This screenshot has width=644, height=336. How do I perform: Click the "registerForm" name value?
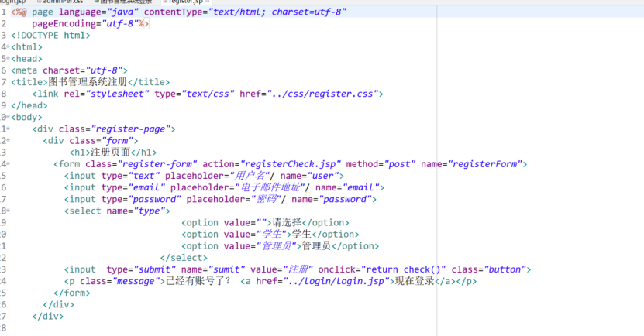tap(485, 164)
